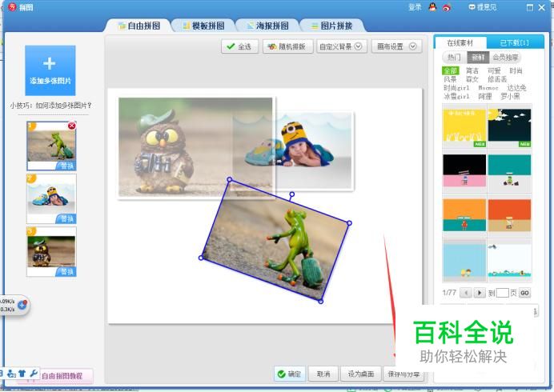Image resolution: width=554 pixels, height=392 pixels.
Task: Switch to the 已下载 tab
Action: point(515,42)
